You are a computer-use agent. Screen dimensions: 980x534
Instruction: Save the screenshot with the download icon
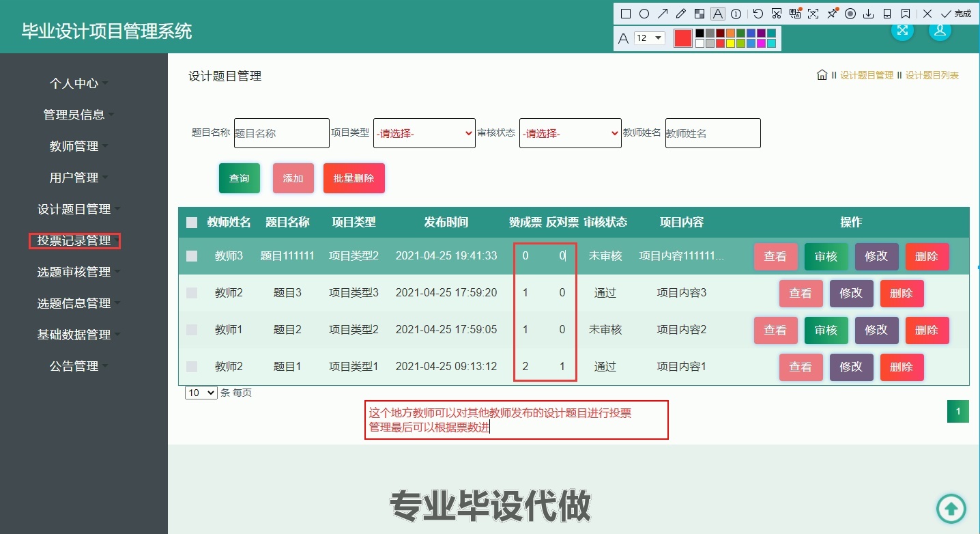point(869,14)
